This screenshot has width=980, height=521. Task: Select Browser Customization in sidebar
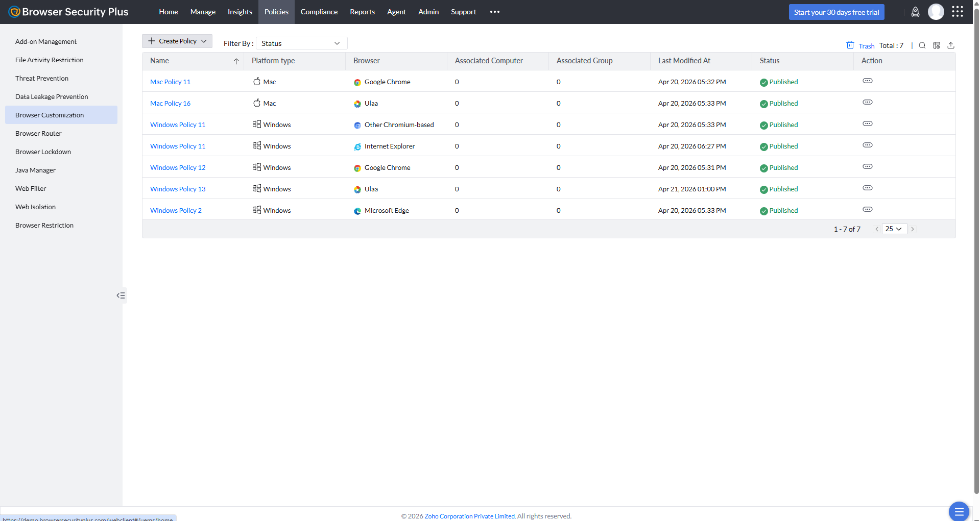click(61, 115)
